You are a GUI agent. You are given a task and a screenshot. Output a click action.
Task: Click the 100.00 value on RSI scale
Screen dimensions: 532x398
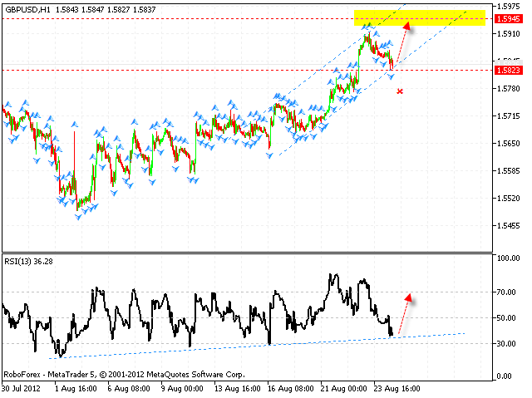[x=507, y=258]
